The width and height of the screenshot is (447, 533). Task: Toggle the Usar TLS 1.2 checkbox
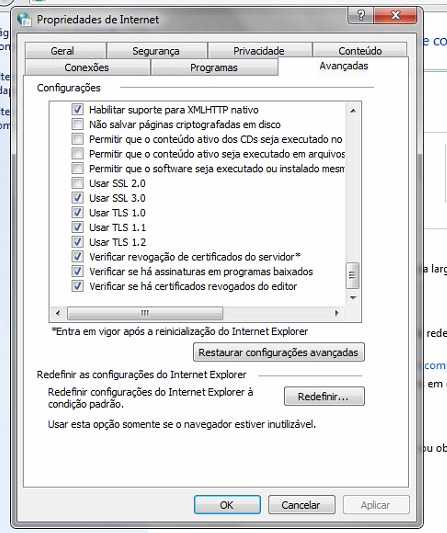[x=78, y=242]
